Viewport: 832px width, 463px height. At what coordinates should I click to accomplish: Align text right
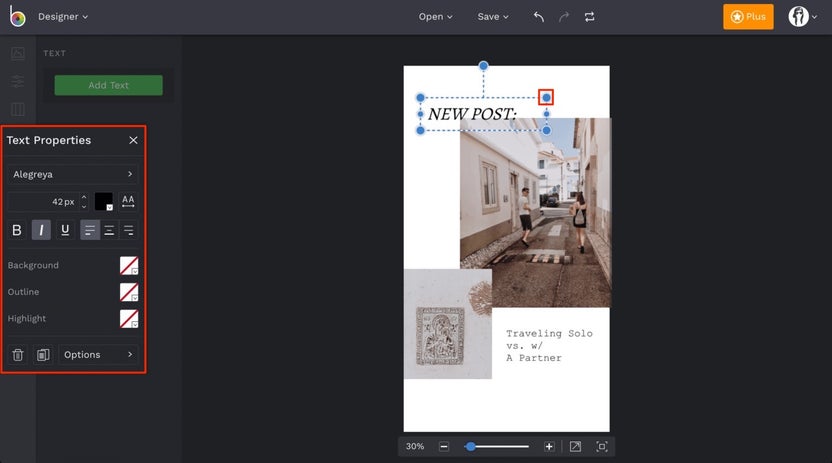pyautogui.click(x=128, y=230)
